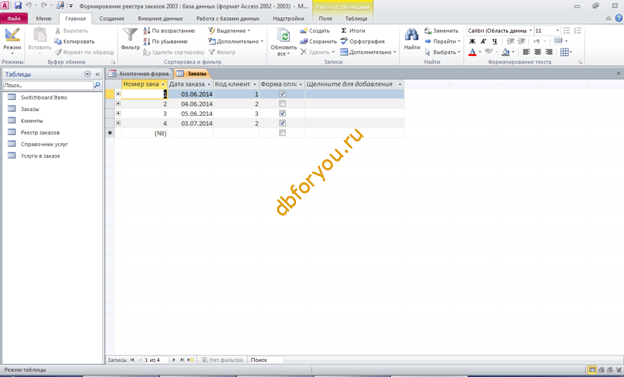Open Код клиента column dropdown
This screenshot has height=377, width=624.
[255, 84]
